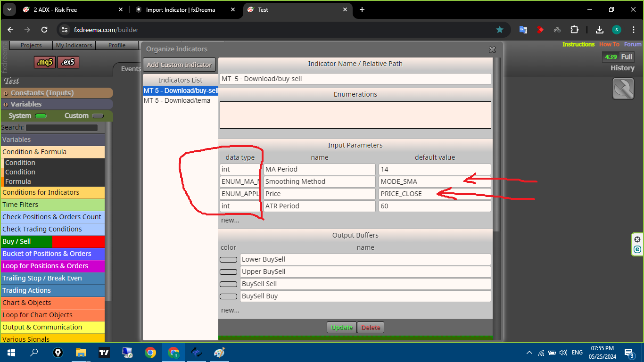Click the blocks Search field
This screenshot has height=362, width=644.
tap(62, 128)
